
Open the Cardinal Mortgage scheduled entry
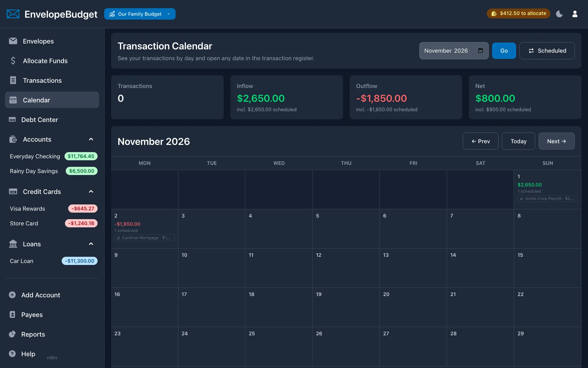point(144,238)
